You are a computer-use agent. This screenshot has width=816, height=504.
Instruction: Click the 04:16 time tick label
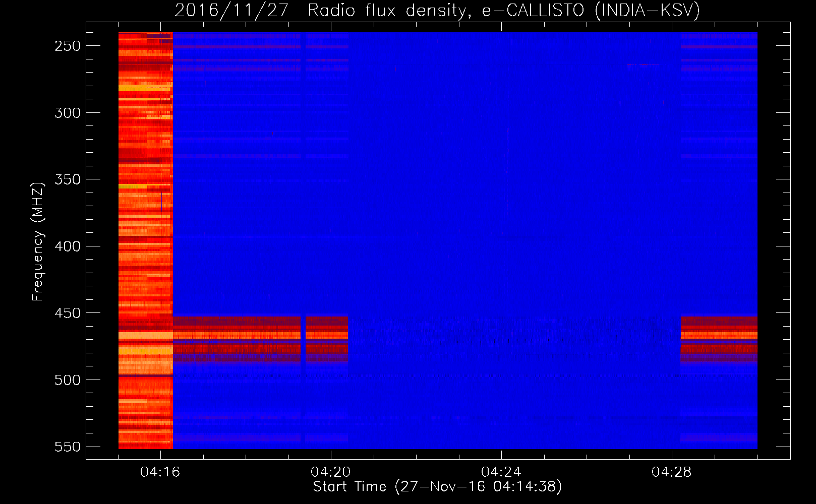[160, 472]
